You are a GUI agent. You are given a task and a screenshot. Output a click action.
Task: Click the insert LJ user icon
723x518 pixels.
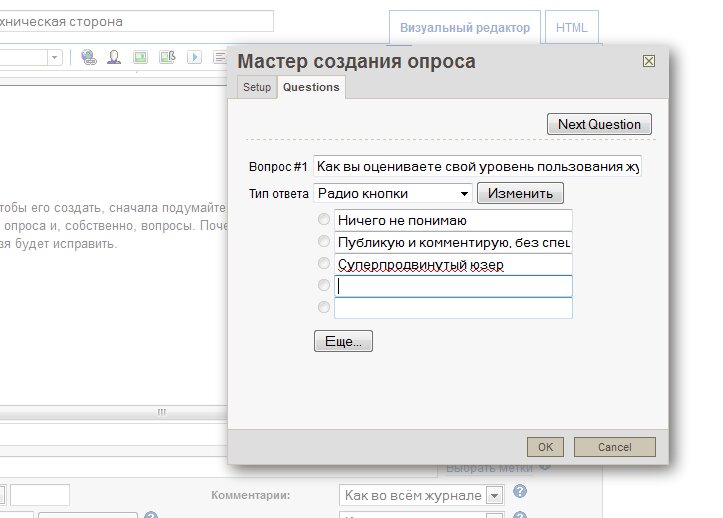(115, 57)
